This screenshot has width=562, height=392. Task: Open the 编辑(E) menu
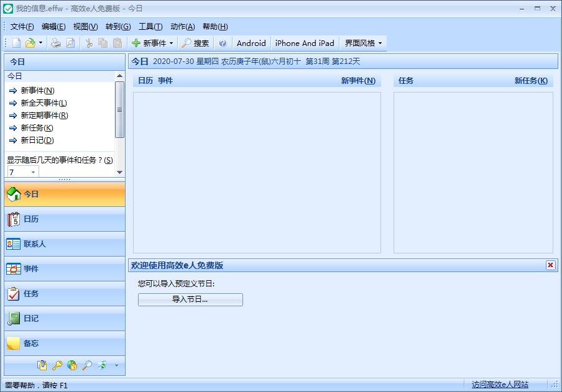point(53,27)
